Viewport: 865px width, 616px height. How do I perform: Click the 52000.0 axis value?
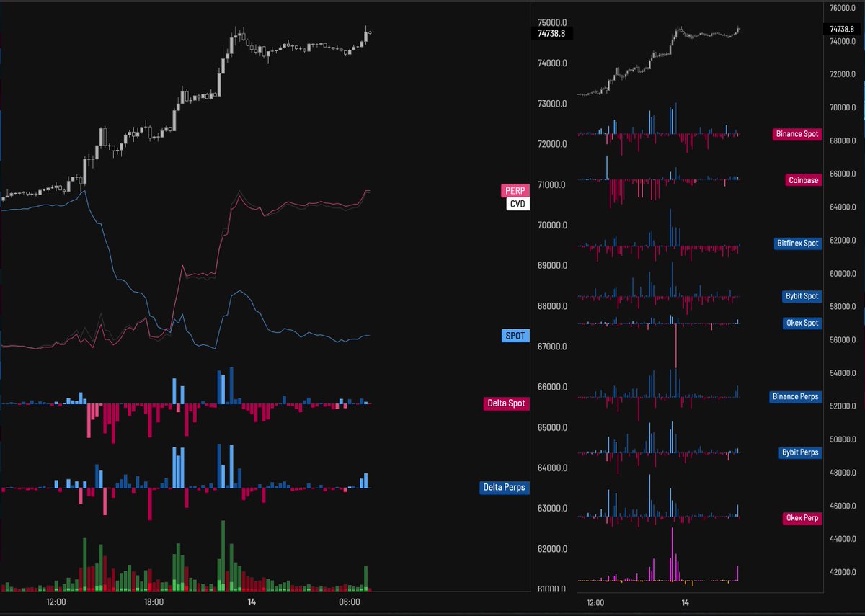point(844,406)
